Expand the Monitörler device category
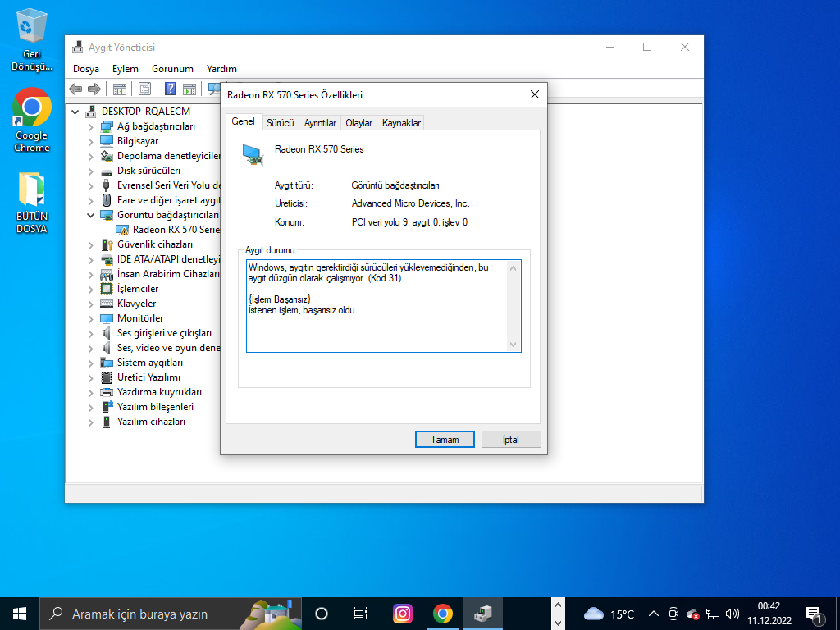This screenshot has height=630, width=840. [x=90, y=318]
